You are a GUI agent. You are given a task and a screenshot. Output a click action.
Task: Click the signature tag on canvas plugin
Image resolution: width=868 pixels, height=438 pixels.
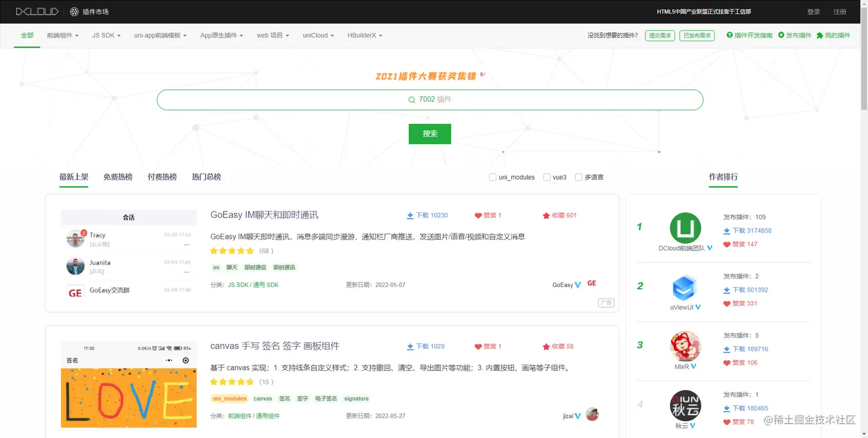(356, 399)
